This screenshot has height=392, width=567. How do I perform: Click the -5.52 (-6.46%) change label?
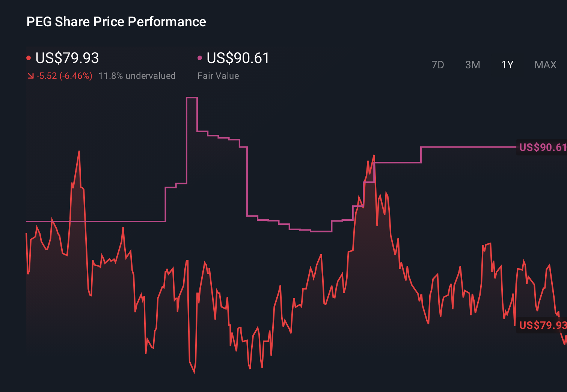[64, 75]
